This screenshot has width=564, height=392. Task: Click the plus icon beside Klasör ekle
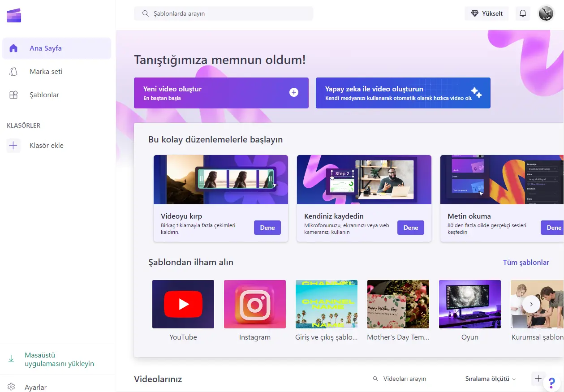coord(13,146)
